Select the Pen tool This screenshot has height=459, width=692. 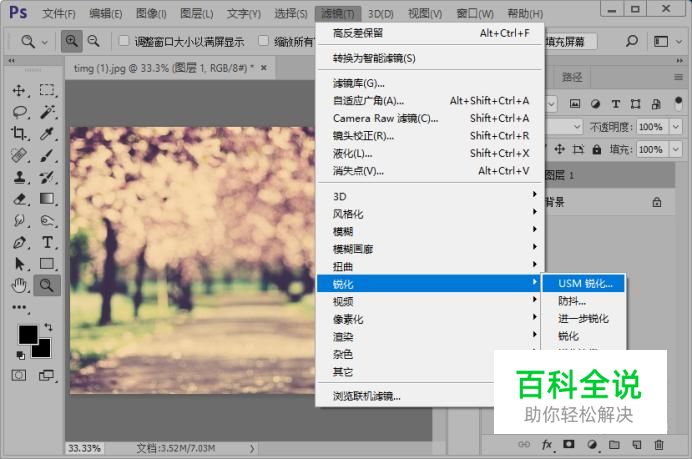(19, 242)
